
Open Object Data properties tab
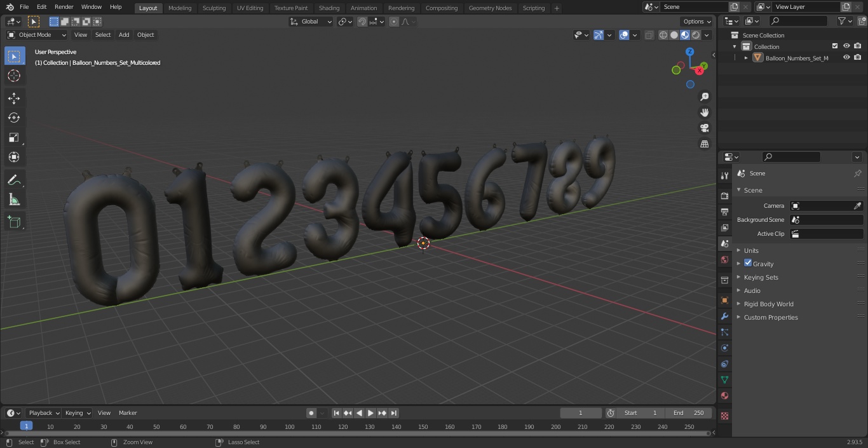724,379
